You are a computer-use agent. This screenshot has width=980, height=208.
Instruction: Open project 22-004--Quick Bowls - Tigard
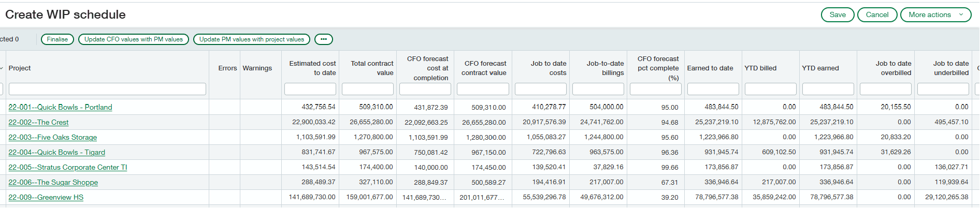[x=57, y=152]
